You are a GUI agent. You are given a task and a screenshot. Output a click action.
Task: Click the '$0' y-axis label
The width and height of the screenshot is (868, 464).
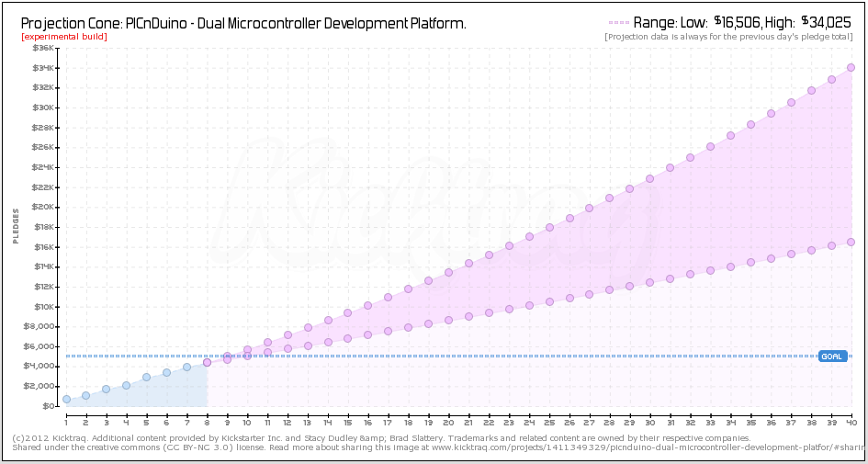pyautogui.click(x=49, y=406)
